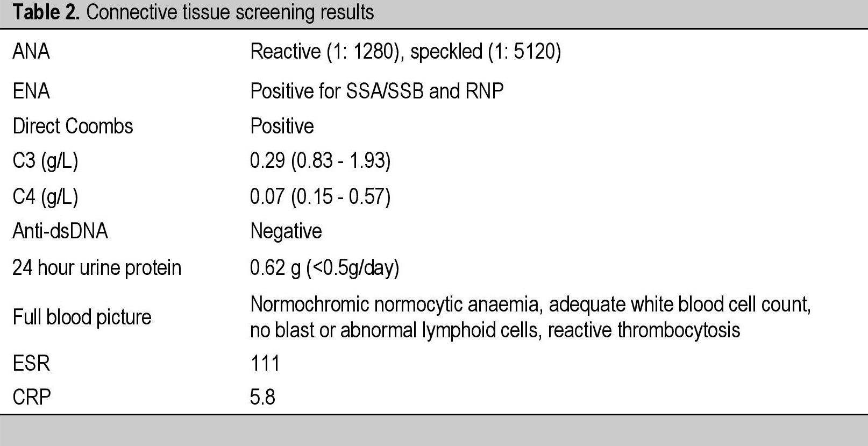This screenshot has width=868, height=446.
Task: Click the C4 value 0.07
Action: (x=268, y=196)
